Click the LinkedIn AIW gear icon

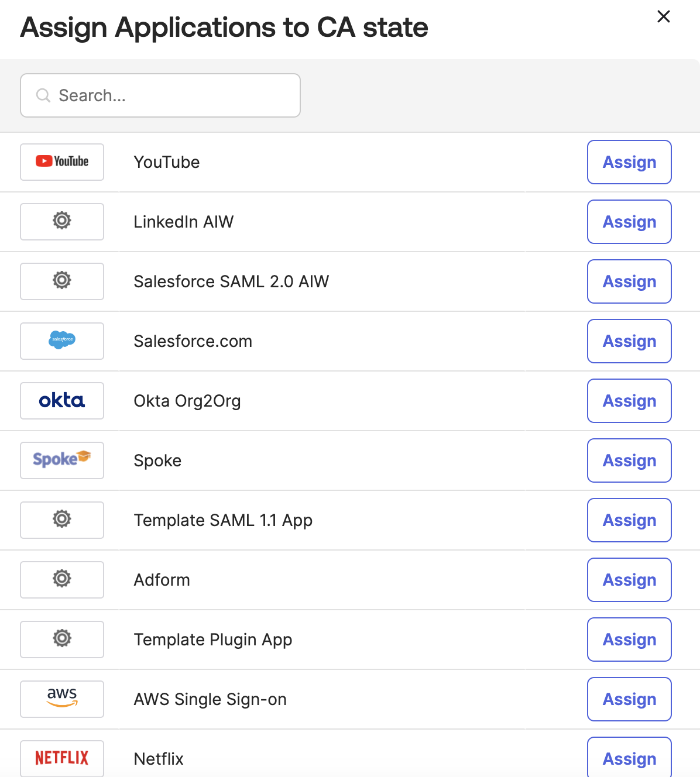coord(62,221)
